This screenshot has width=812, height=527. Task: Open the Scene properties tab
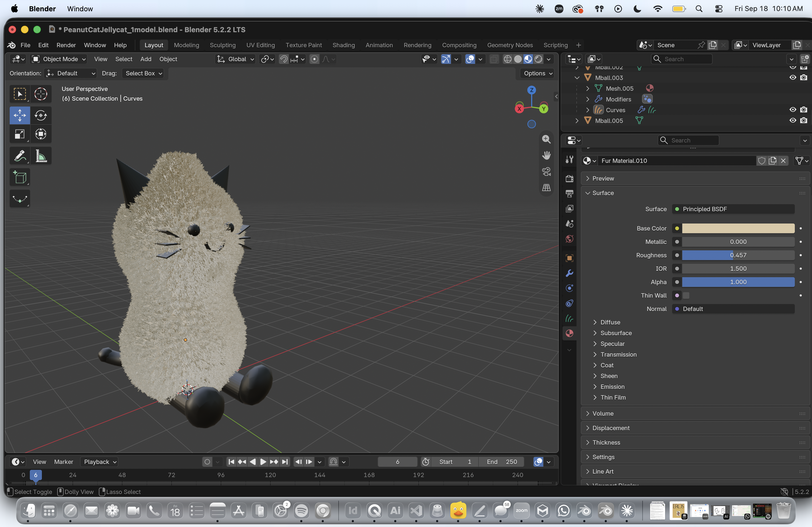pos(569,224)
